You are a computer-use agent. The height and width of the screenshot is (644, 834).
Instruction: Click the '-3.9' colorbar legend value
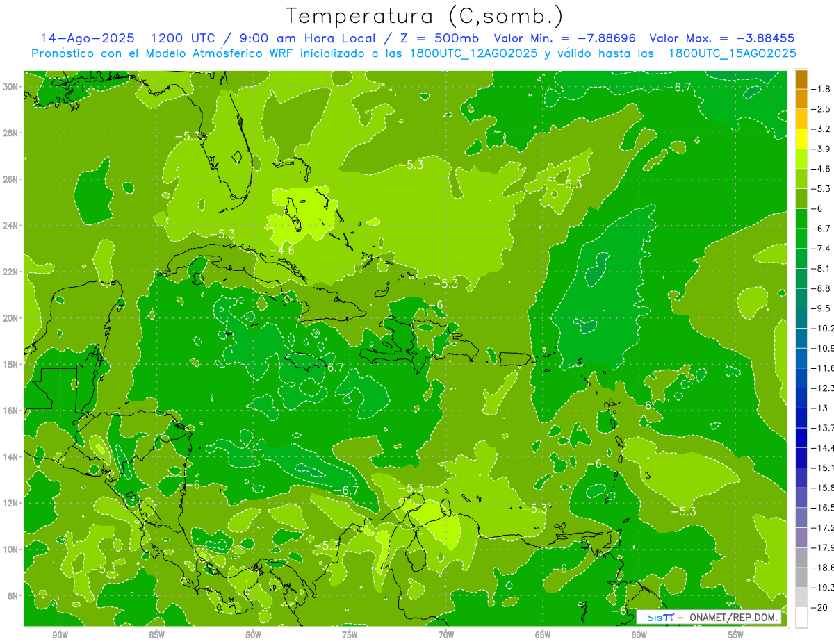pyautogui.click(x=821, y=149)
